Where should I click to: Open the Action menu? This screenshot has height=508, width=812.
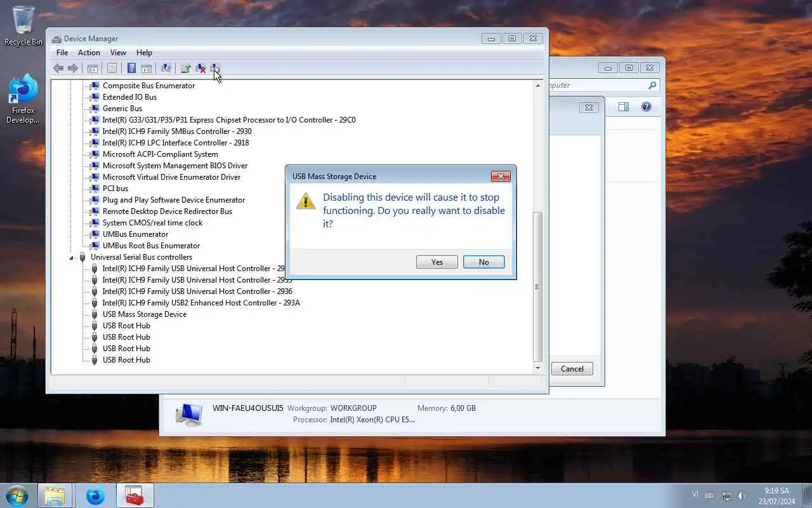pos(89,53)
